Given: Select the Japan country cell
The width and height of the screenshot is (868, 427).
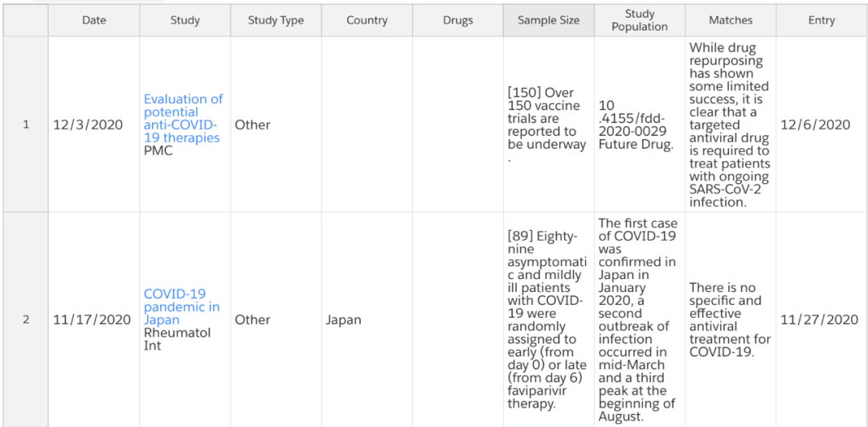Looking at the screenshot, I should pos(344,319).
